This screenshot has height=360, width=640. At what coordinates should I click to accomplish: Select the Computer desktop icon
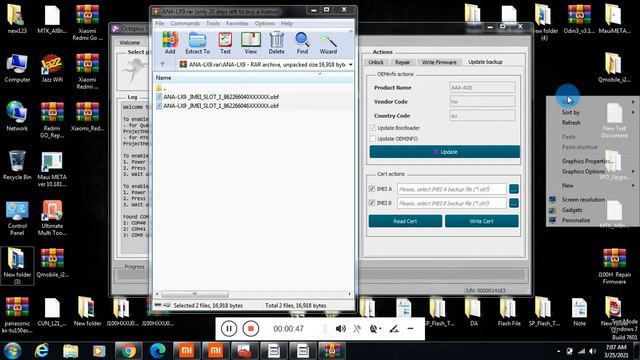pos(17,68)
